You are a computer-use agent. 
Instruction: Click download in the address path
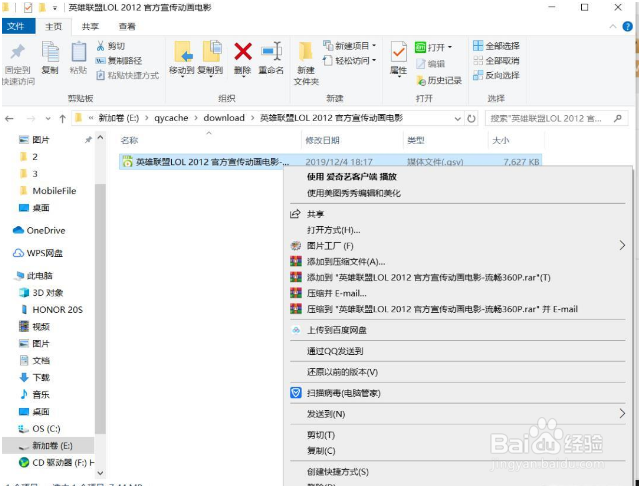tap(224, 118)
